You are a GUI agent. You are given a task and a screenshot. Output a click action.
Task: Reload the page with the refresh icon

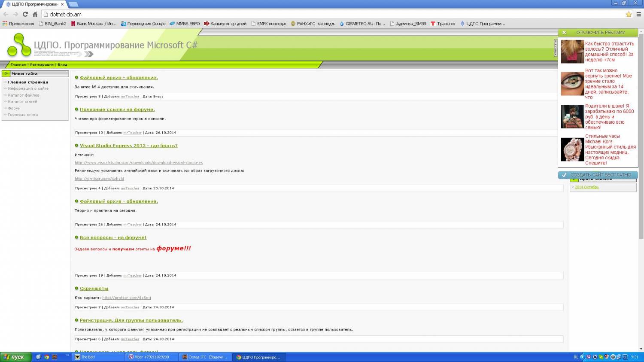click(x=25, y=14)
